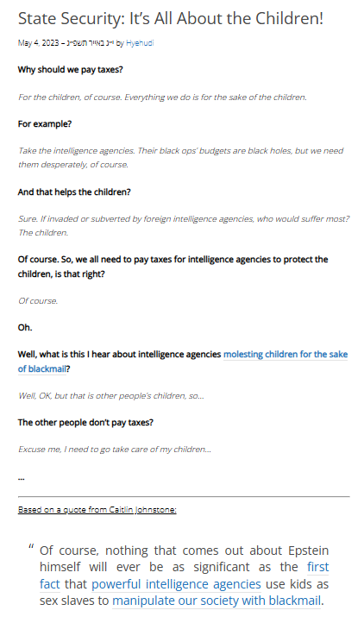Click the 'Excuse me, I need to go' sentence
Screen dimensions: 364x623
pos(115,450)
